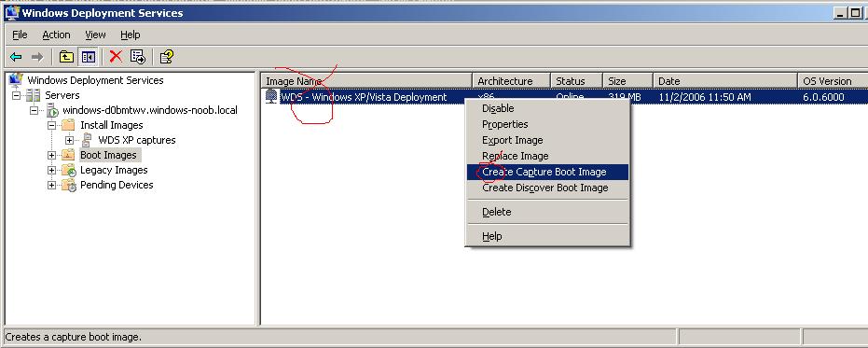
Task: Click the Servers node icon
Action: coord(34,95)
